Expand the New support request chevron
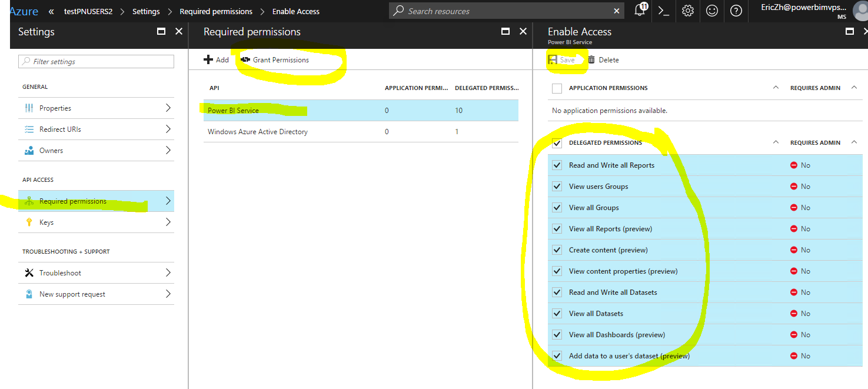The image size is (868, 389). (x=168, y=294)
